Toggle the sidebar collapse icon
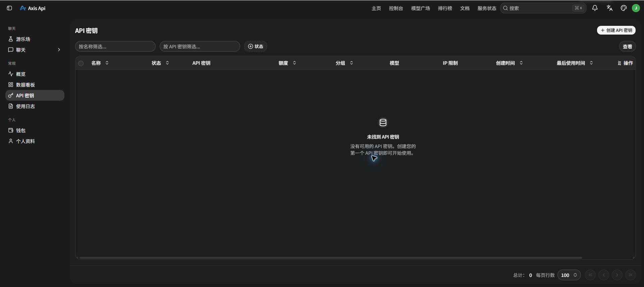The width and height of the screenshot is (644, 287). point(9,8)
